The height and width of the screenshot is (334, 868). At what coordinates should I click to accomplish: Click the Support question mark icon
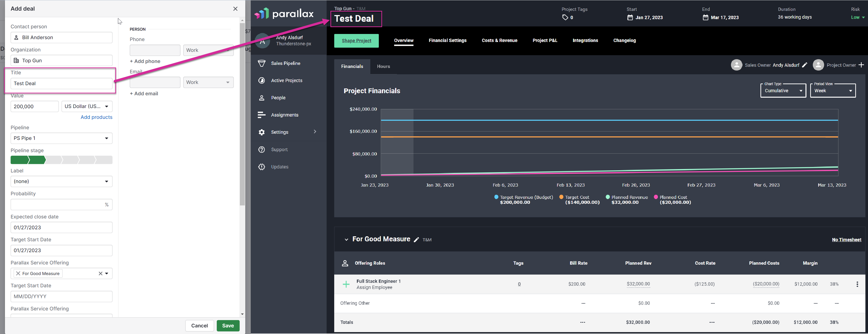[x=262, y=150]
